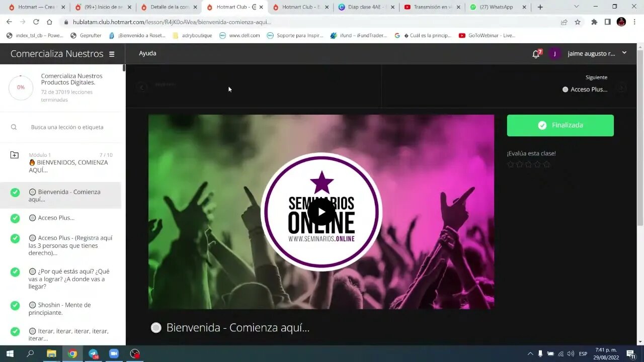Click browser back arrow
Image resolution: width=644 pixels, height=362 pixels.
(9, 22)
